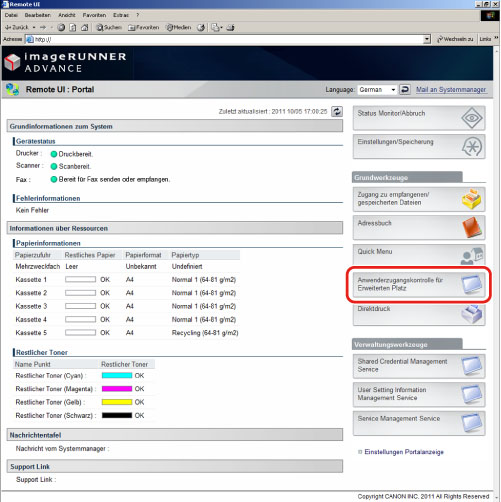This screenshot has width=501, height=502.
Task: Open Quick Menu
Action: pos(419,256)
